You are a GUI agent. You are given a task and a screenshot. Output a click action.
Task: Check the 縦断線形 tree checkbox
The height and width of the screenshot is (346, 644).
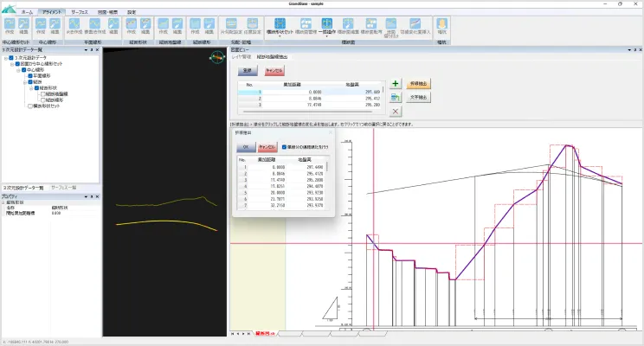tap(42, 99)
